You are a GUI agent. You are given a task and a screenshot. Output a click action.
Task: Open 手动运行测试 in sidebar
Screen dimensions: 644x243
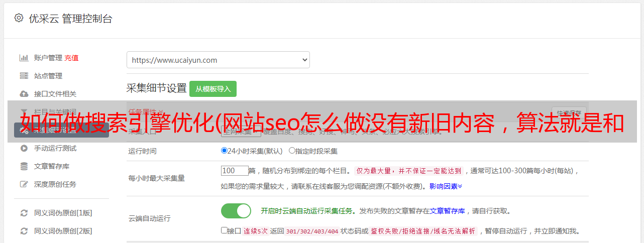tap(55, 148)
